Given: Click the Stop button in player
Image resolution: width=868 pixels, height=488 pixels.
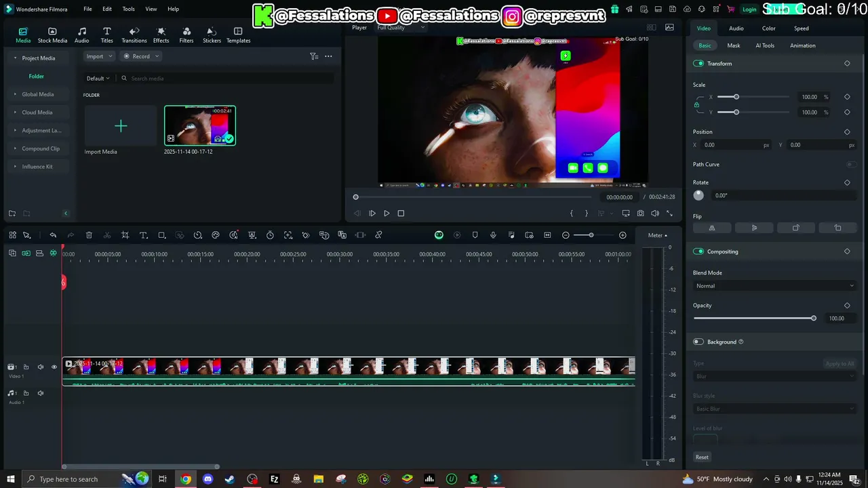Looking at the screenshot, I should coord(401,213).
